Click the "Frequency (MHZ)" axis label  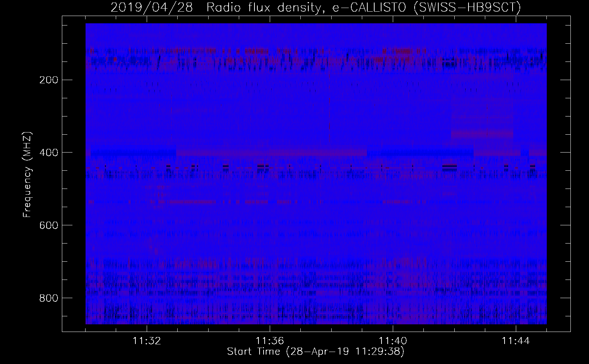tap(27, 174)
